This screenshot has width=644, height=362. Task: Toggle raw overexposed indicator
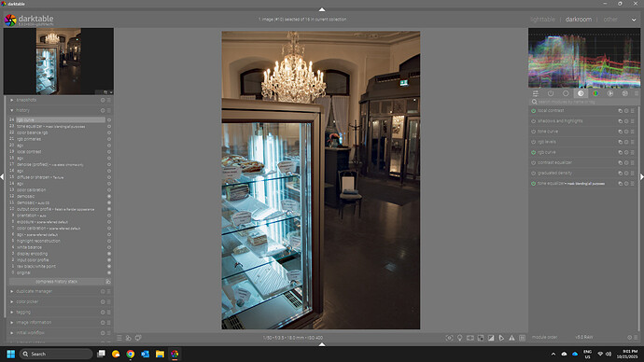(481, 338)
